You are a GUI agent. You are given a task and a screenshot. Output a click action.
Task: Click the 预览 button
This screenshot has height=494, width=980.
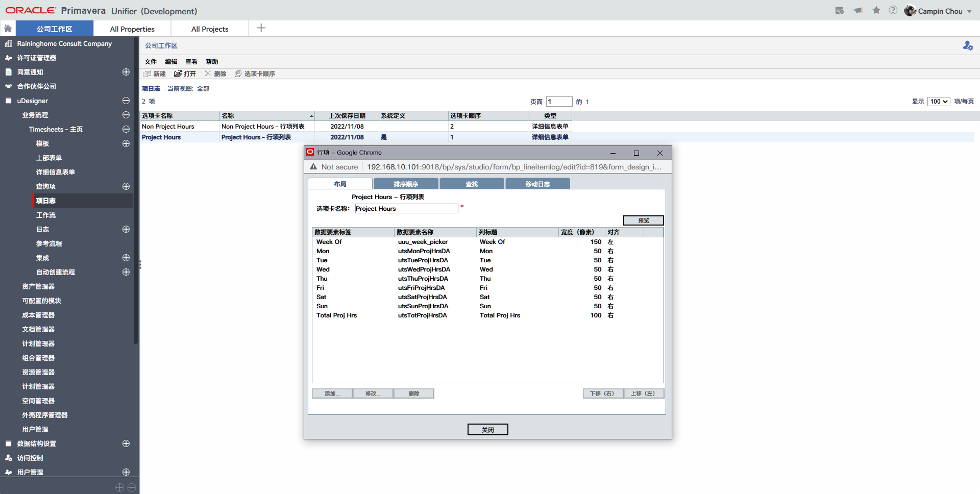tap(644, 220)
